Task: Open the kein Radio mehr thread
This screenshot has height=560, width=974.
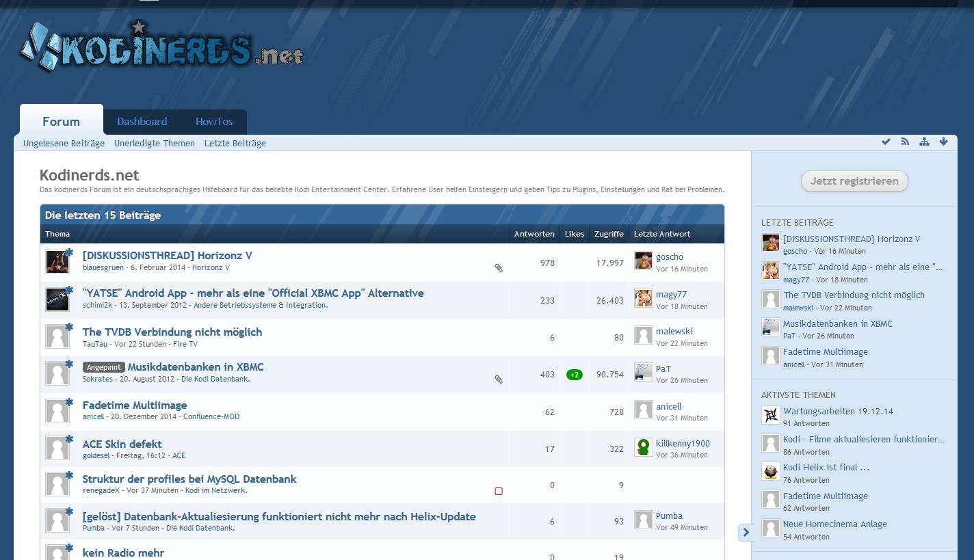Action: [x=124, y=552]
